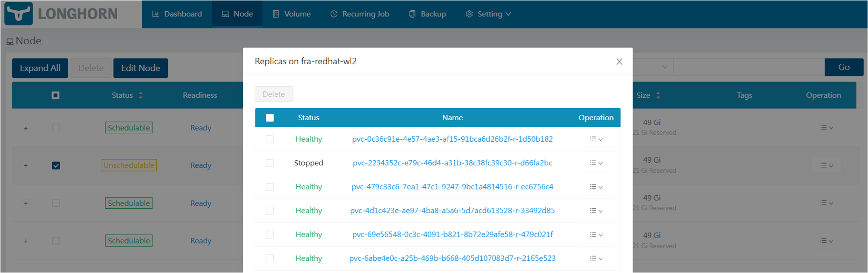Open the pvc-4d1c423e replica name link
This screenshot has width=868, height=273.
452,211
